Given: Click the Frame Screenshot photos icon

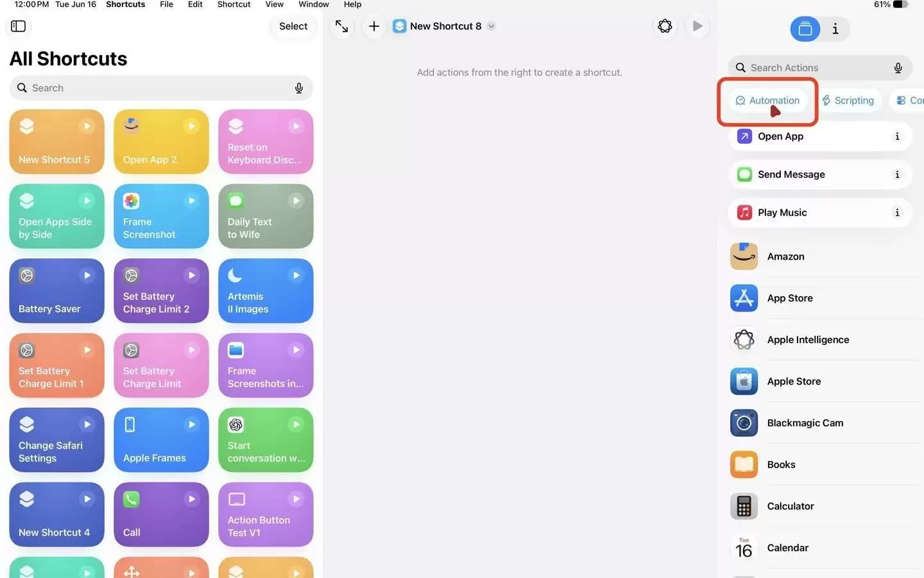Looking at the screenshot, I should (132, 201).
